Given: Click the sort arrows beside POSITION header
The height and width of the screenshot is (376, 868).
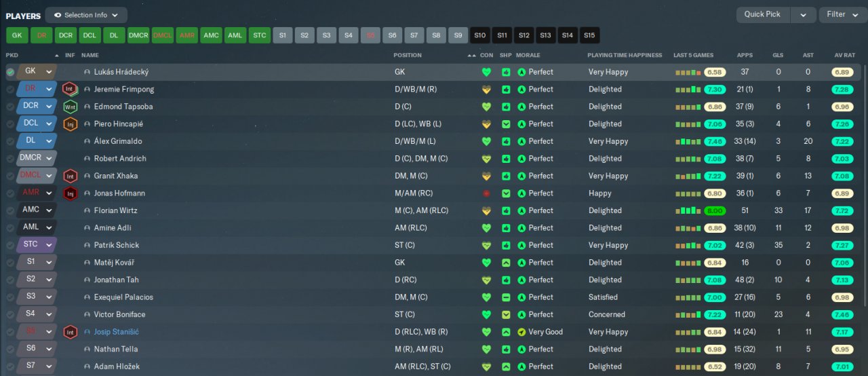Looking at the screenshot, I should 471,55.
